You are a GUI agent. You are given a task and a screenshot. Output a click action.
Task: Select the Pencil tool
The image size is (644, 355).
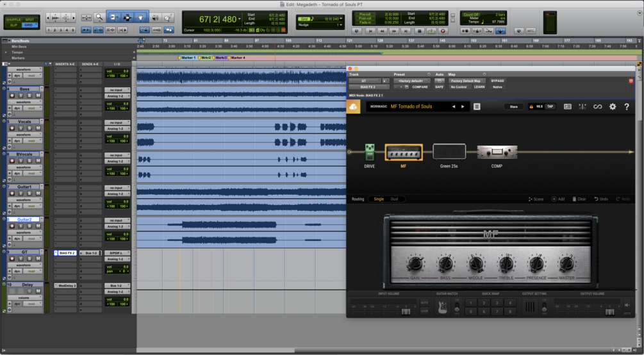(168, 18)
